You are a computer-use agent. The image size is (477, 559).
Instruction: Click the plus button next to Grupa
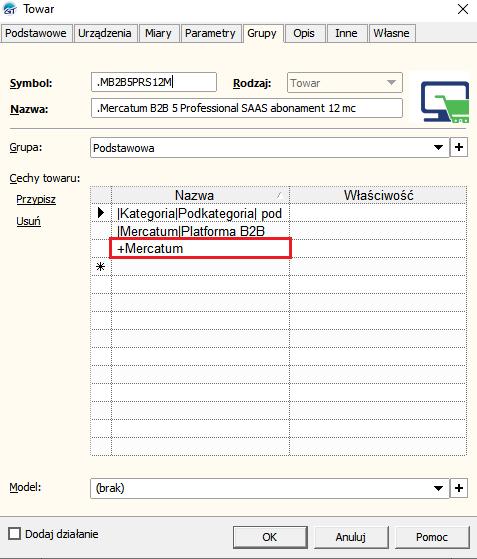pyautogui.click(x=458, y=147)
